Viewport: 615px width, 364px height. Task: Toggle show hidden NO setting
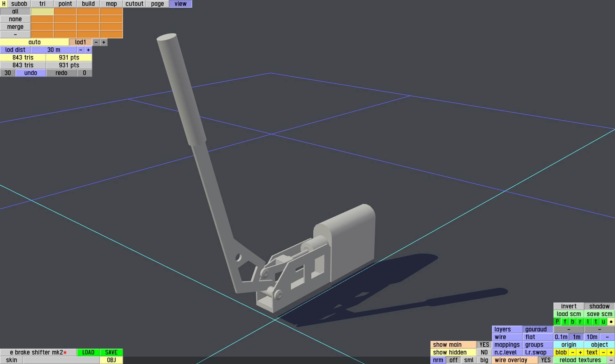click(484, 352)
